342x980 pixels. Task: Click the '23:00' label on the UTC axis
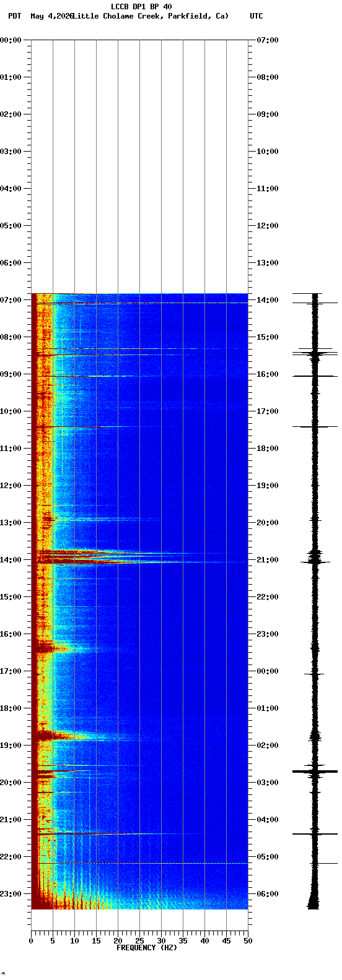(268, 634)
